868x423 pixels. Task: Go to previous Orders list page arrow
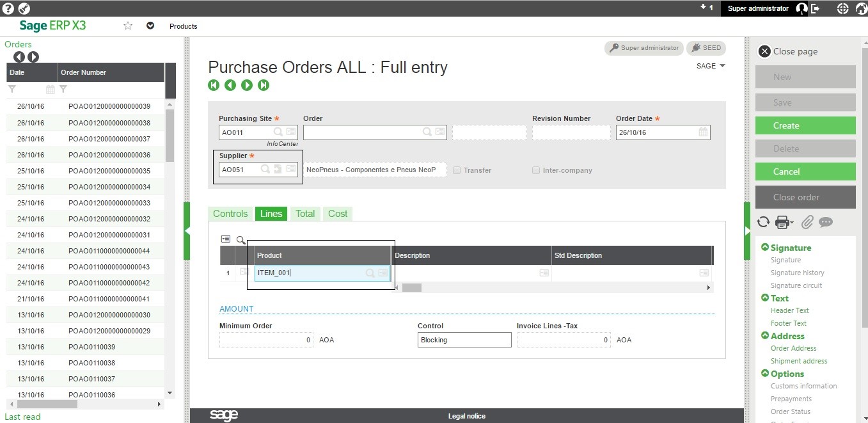[x=19, y=56]
